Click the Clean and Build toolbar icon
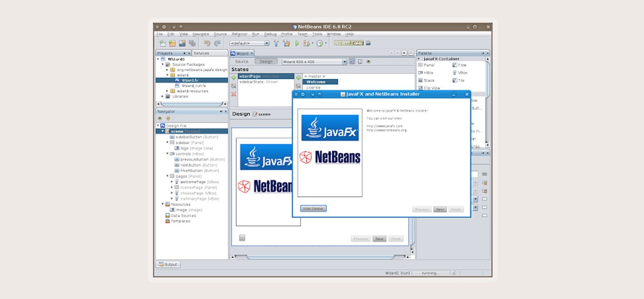This screenshot has width=644, height=299. pyautogui.click(x=286, y=43)
